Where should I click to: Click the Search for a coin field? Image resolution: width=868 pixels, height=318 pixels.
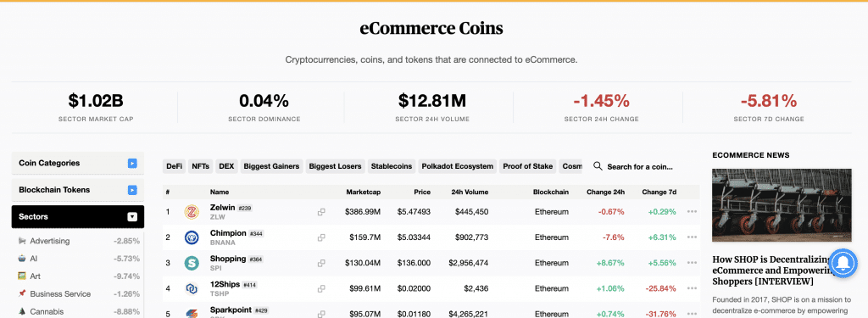pyautogui.click(x=641, y=166)
